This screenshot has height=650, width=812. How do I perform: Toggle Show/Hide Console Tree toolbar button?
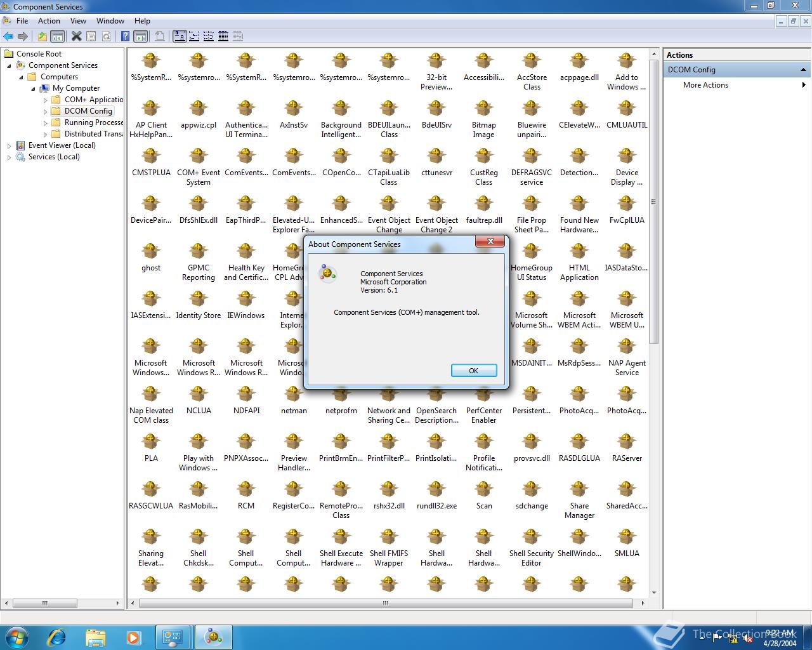coord(57,36)
